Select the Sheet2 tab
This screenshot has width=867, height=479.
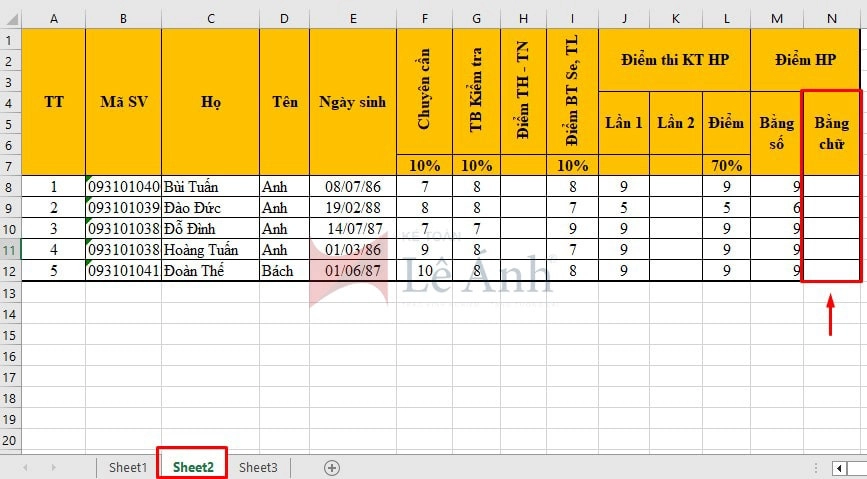[x=192, y=467]
